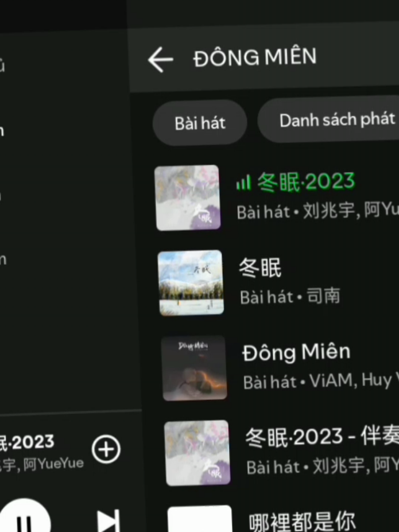The image size is (399, 532).
Task: Open white cover of 哪裡都是你
Action: click(x=200, y=519)
